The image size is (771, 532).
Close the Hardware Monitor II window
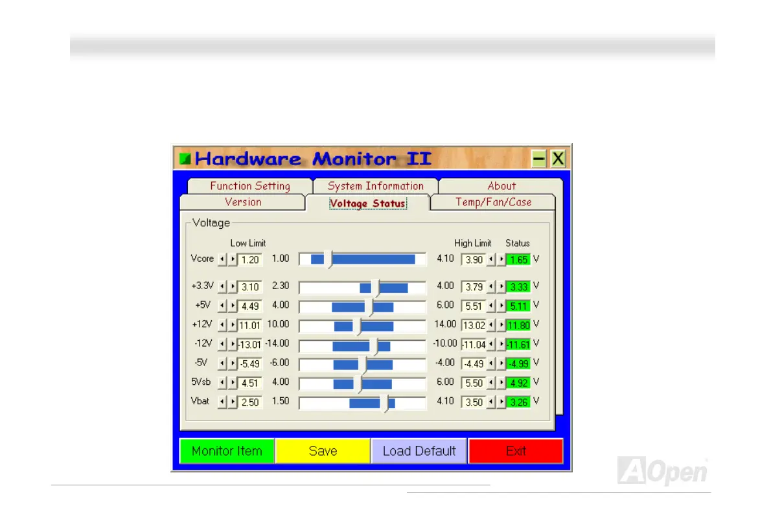[x=558, y=158]
